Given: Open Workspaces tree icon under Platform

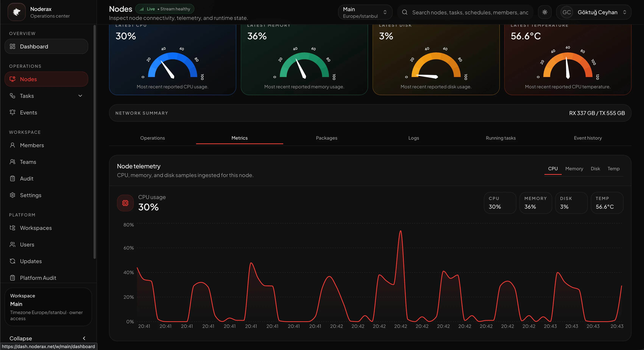Looking at the screenshot, I should tap(12, 228).
